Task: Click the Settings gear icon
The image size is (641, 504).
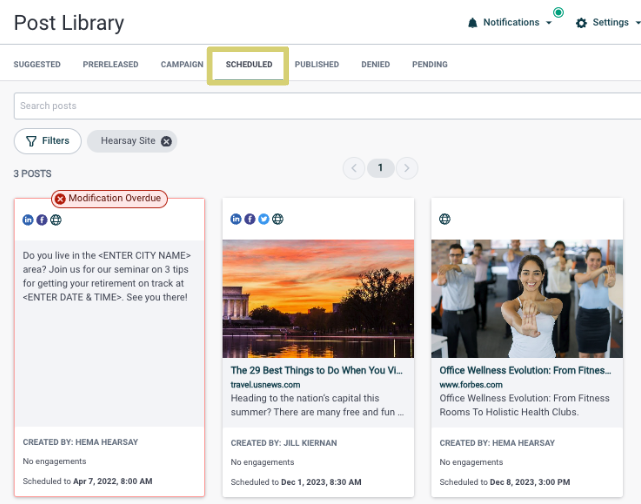Action: click(x=581, y=23)
